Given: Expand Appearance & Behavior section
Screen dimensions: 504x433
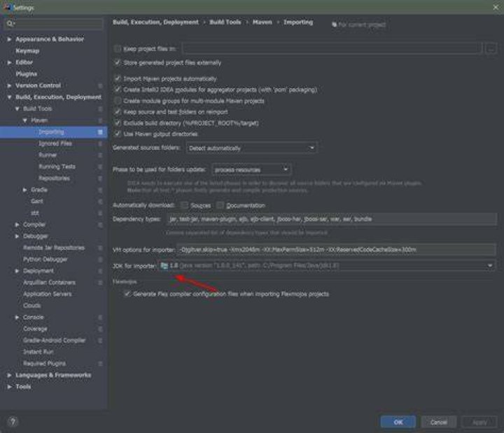Looking at the screenshot, I should [x=9, y=39].
